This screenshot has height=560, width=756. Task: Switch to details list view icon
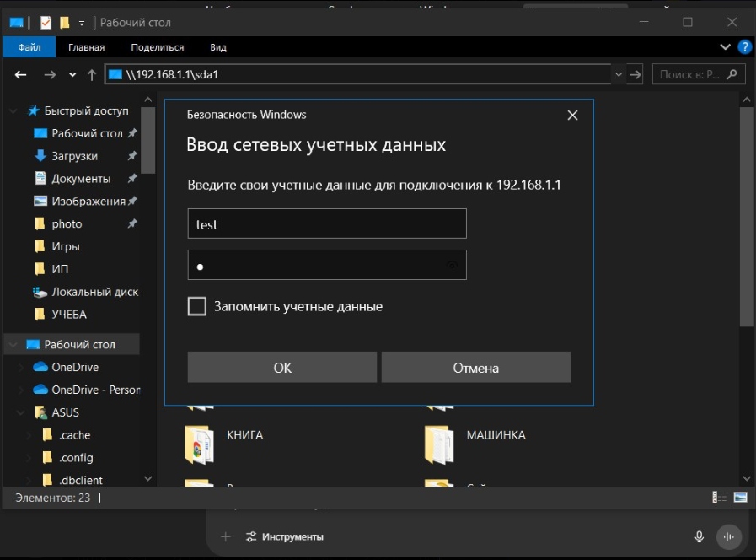tap(720, 498)
